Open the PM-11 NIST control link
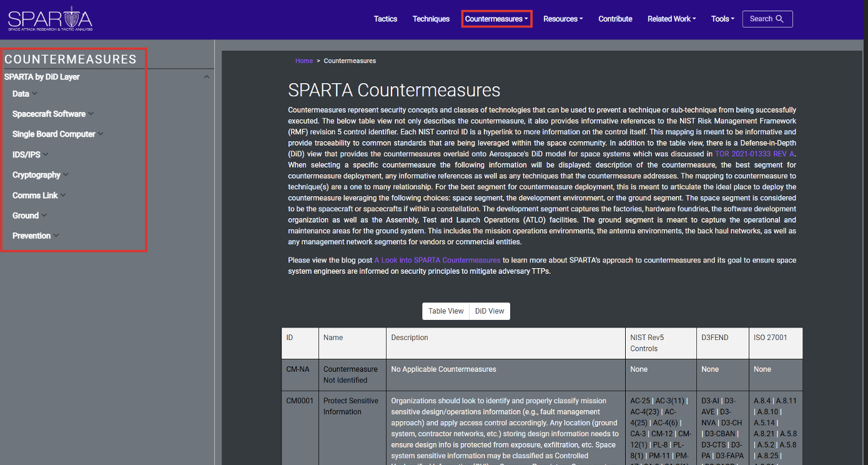868x465 pixels. pos(659,456)
